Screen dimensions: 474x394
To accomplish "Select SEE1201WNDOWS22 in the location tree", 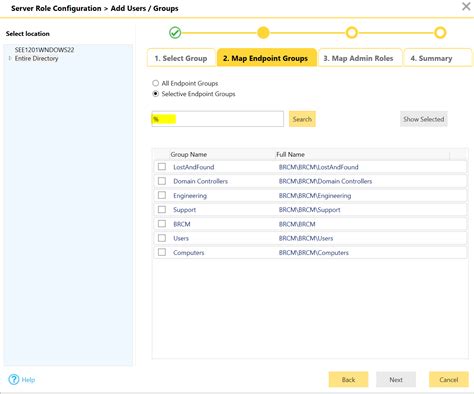I will click(44, 50).
